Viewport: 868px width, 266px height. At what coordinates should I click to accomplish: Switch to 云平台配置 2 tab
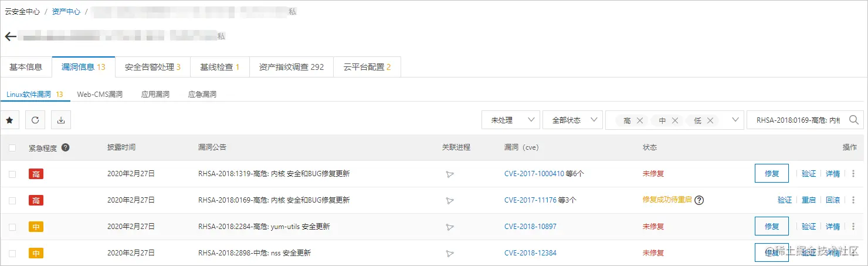pos(367,67)
